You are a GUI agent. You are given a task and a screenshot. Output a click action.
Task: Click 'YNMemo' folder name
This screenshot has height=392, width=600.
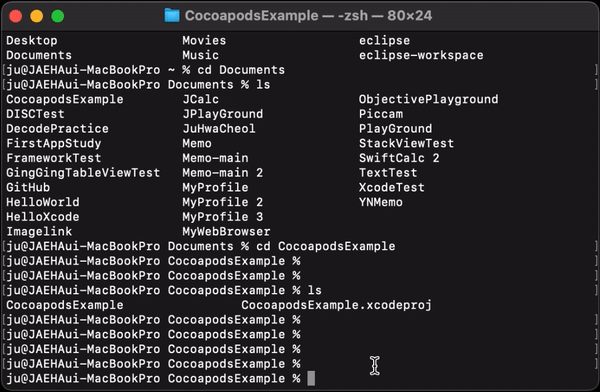pos(381,202)
